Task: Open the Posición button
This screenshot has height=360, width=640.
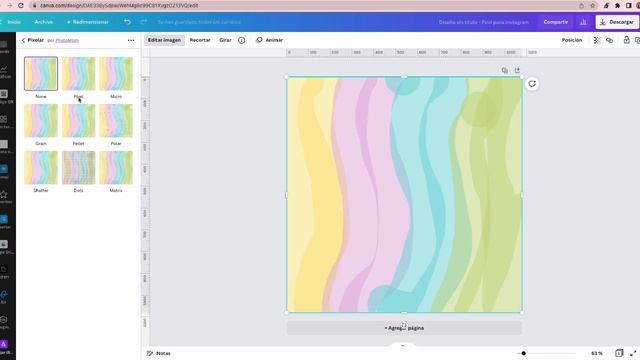Action: tap(572, 40)
